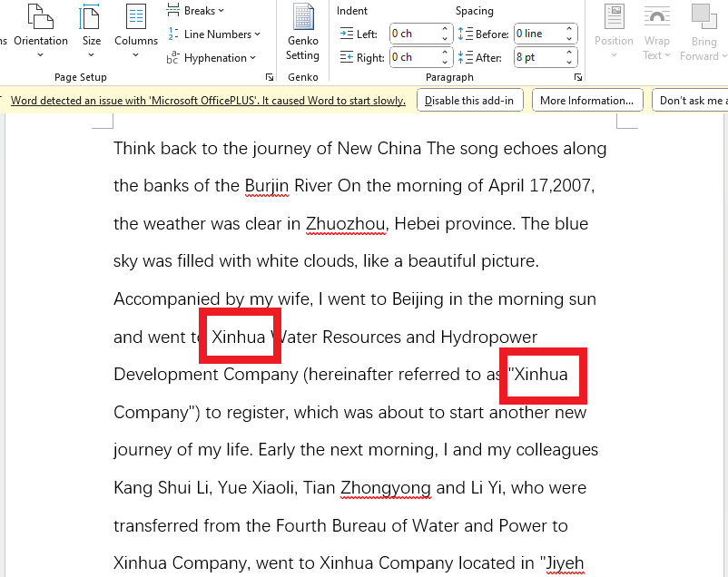Screen dimensions: 728x577
Task: Open the Orientation page setup menu
Action: tap(40, 30)
